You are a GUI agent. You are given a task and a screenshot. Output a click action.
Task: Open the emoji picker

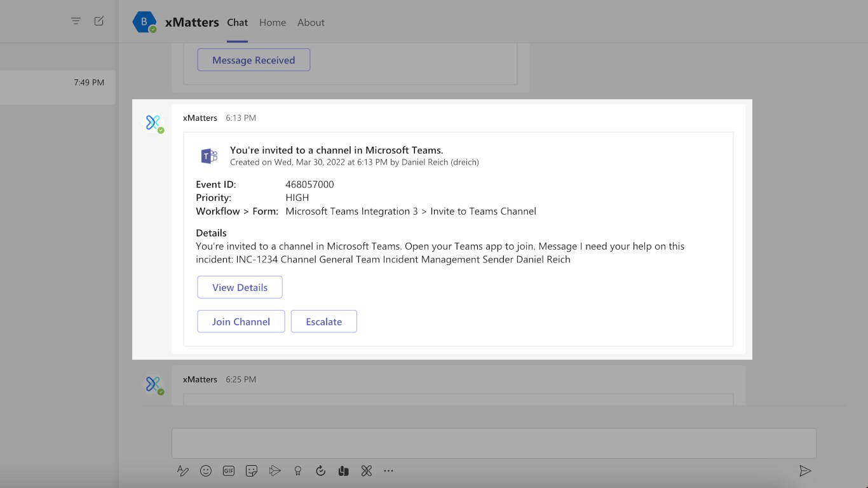click(x=206, y=471)
